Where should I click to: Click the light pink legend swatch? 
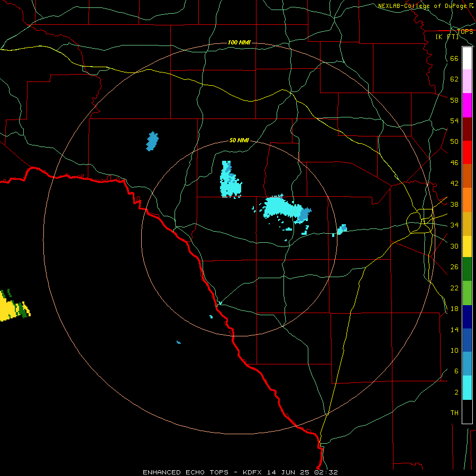click(x=467, y=81)
